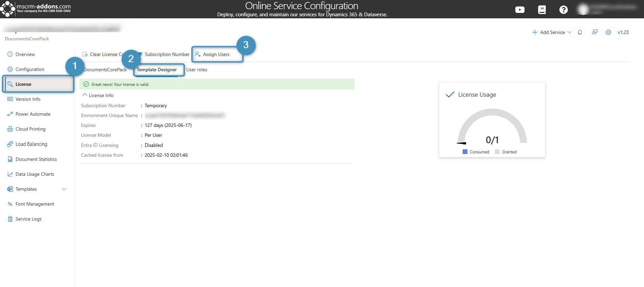This screenshot has height=287, width=644.
Task: Click the v1.23 version label
Action: tap(623, 32)
